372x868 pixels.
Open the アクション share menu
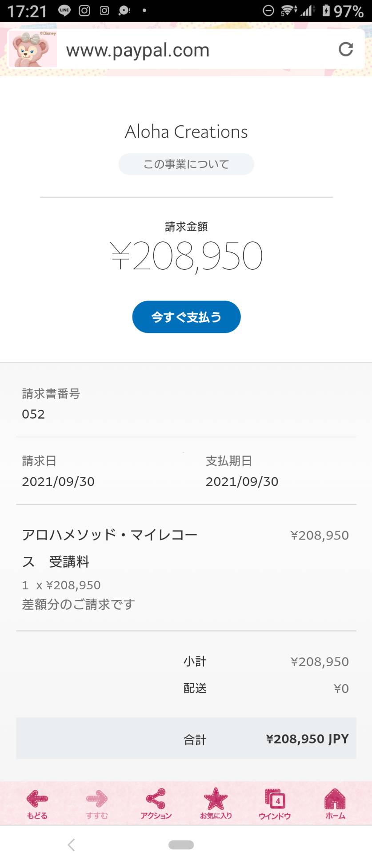pos(156,804)
